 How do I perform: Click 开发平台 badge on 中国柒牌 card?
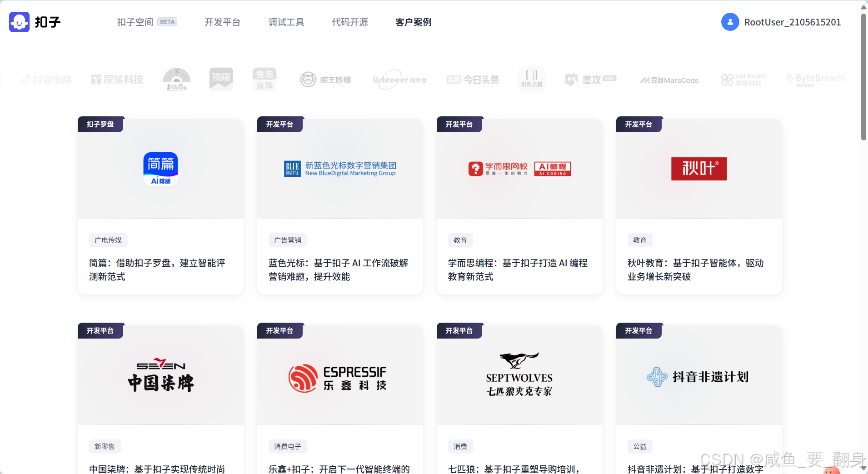click(100, 330)
